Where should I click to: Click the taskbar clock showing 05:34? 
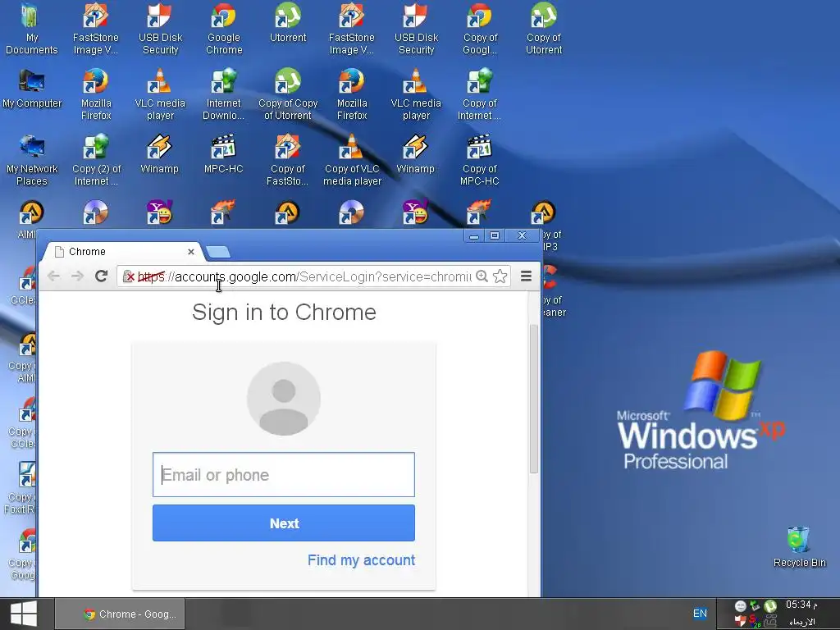point(801,605)
